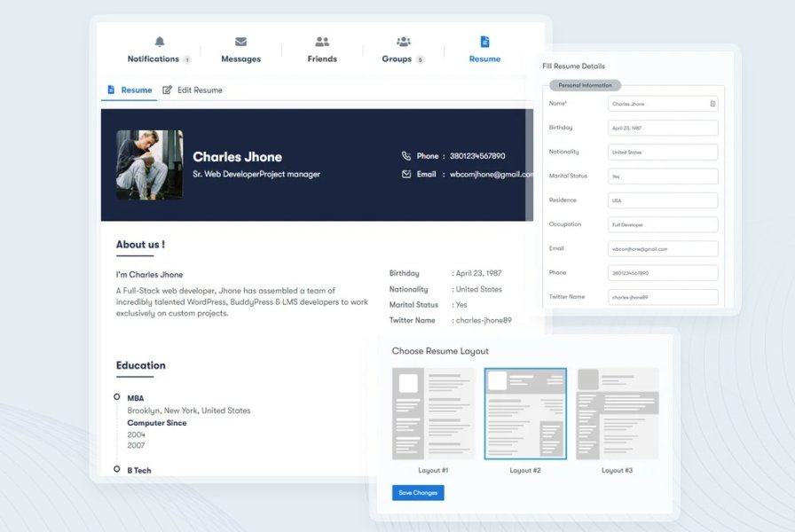The height and width of the screenshot is (532, 795).
Task: Click the Resume document icon in navigation
Action: click(484, 40)
